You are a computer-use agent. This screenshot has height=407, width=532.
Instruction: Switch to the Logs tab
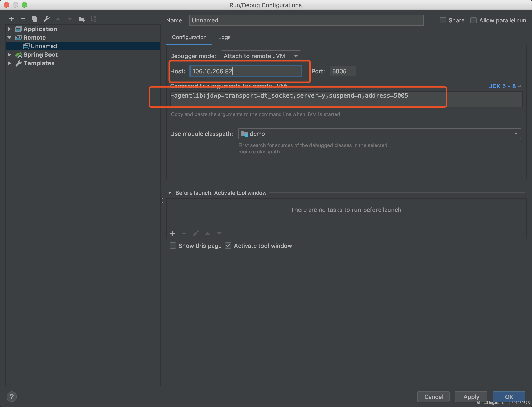(224, 37)
